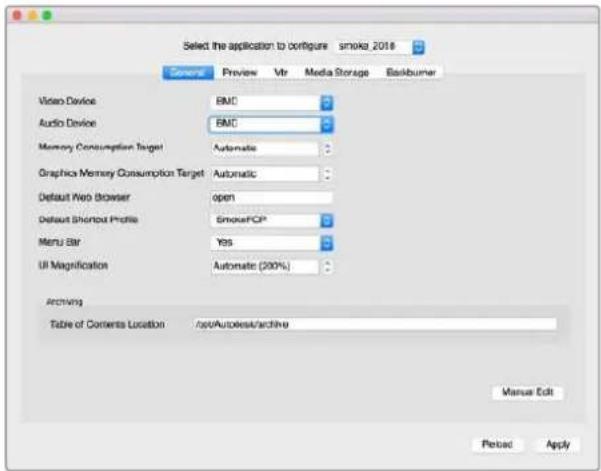Open the Video Device dropdown

tap(272, 102)
